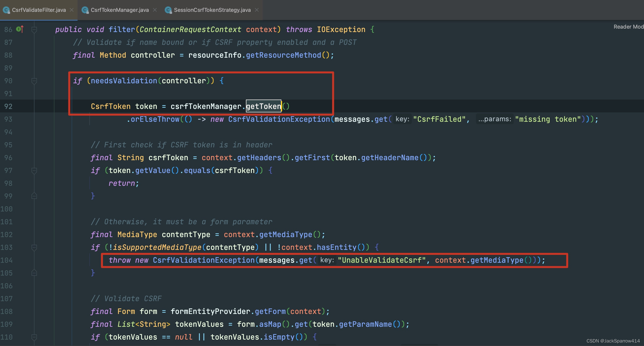Close the CsrfValidateFilter.java tab

pyautogui.click(x=72, y=10)
